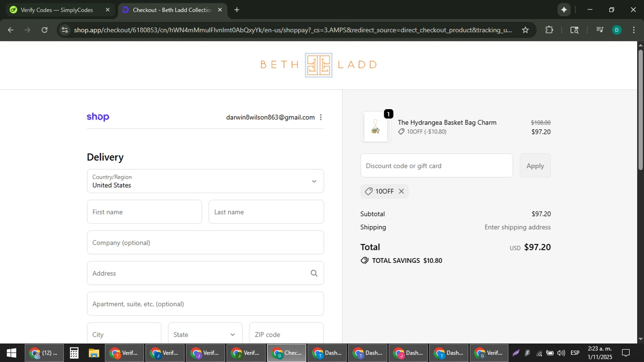The height and width of the screenshot is (362, 644).
Task: Focus the First name field
Action: point(144,212)
